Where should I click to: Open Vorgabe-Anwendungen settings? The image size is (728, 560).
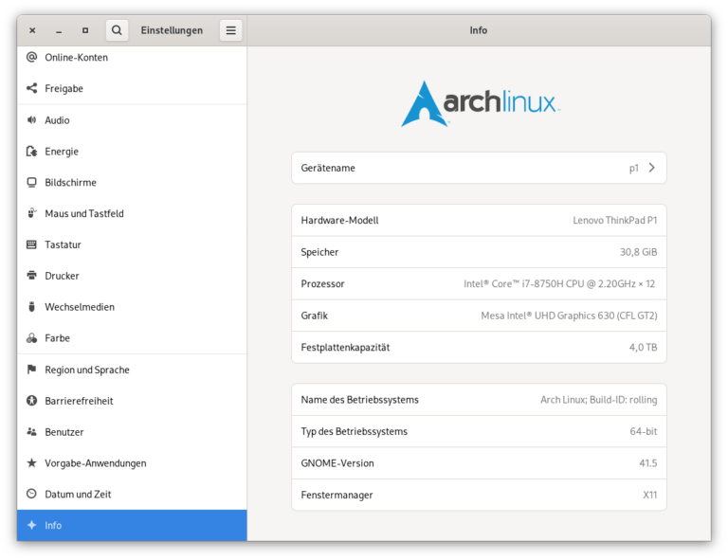click(x=132, y=463)
